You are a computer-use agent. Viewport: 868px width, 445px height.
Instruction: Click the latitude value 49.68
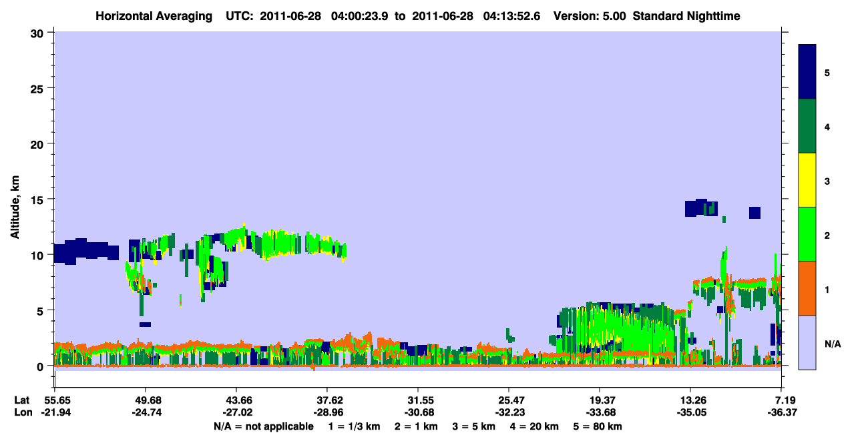[146, 400]
